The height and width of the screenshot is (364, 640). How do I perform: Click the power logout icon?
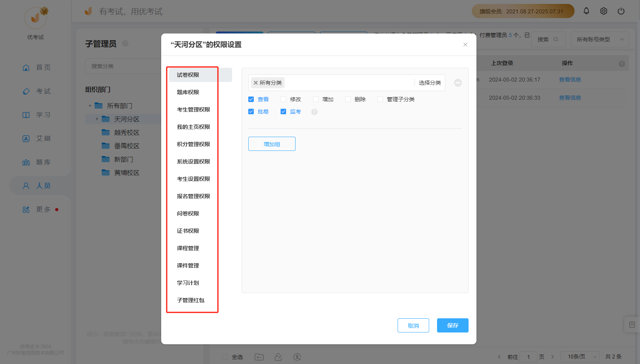(x=621, y=11)
